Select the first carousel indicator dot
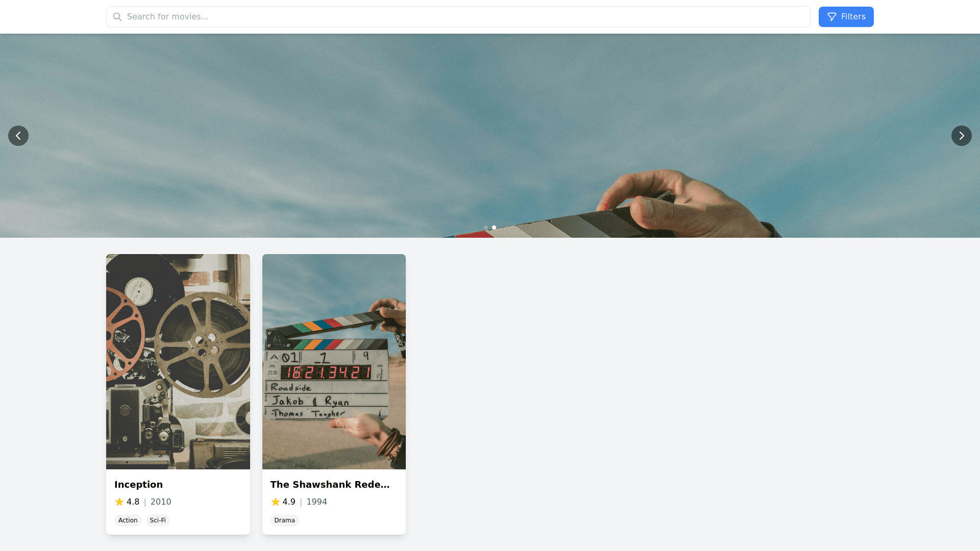Screen dimensions: 980x551 [486, 228]
